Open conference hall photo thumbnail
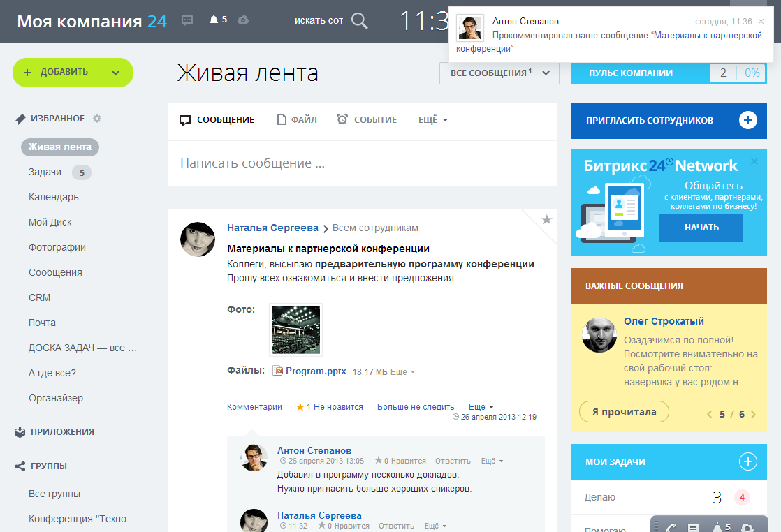 (x=296, y=330)
